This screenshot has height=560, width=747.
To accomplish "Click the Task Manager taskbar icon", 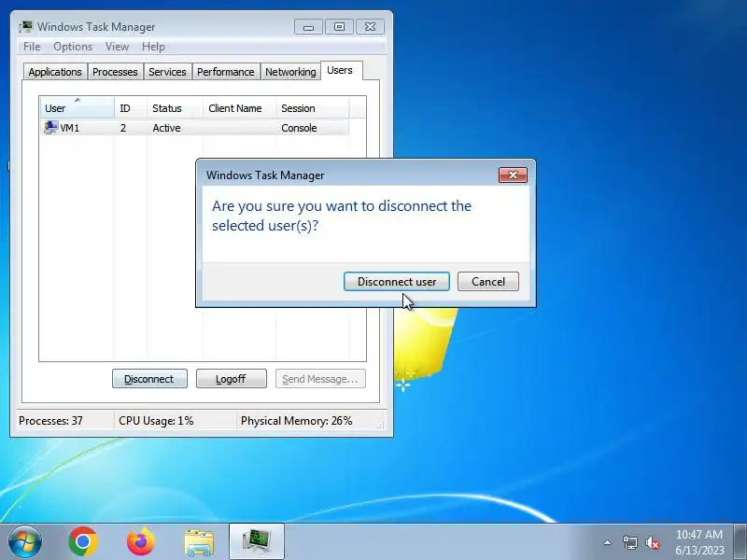I will [257, 542].
